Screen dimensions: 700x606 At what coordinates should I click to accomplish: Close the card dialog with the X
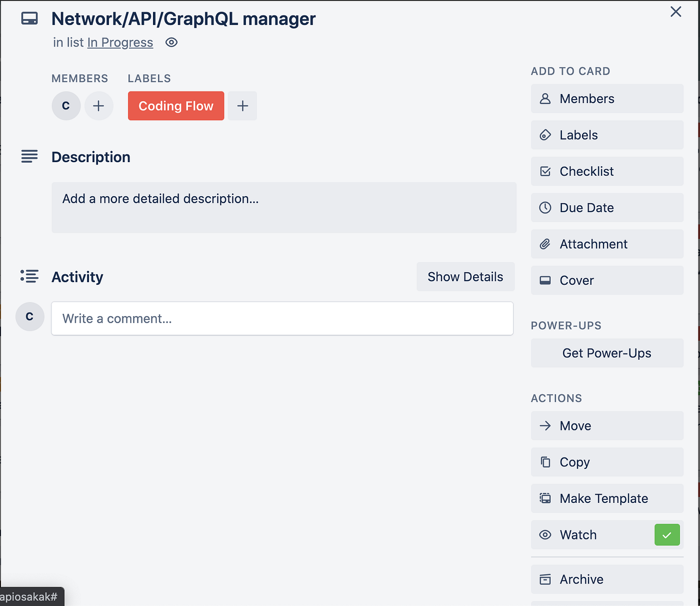click(676, 12)
